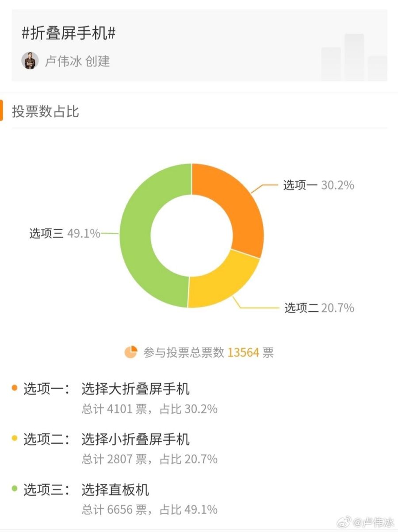This screenshot has height=532, width=398.
Task: Open creator name 卢伟冰 创建
Action: click(77, 61)
